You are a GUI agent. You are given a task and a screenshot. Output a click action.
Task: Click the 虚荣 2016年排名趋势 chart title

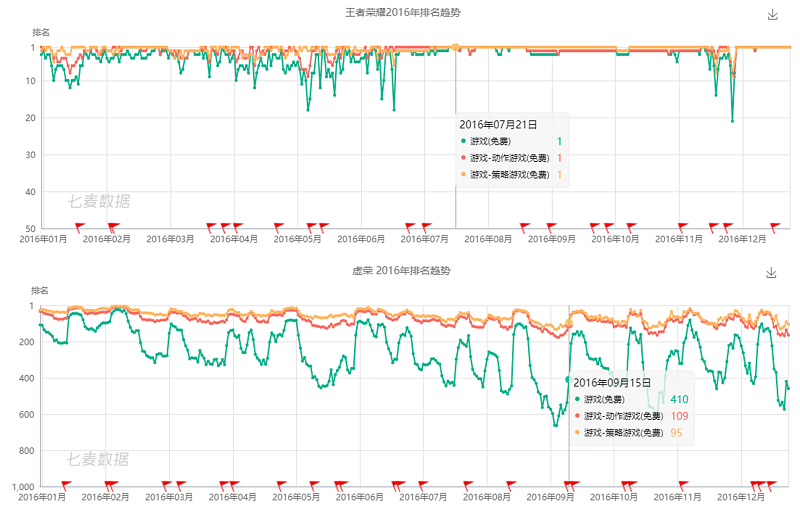pos(401,271)
